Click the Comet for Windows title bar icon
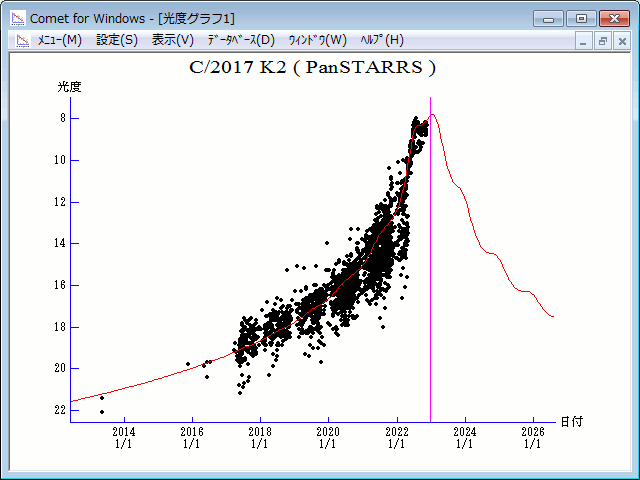The width and height of the screenshot is (640, 480). (x=18, y=18)
